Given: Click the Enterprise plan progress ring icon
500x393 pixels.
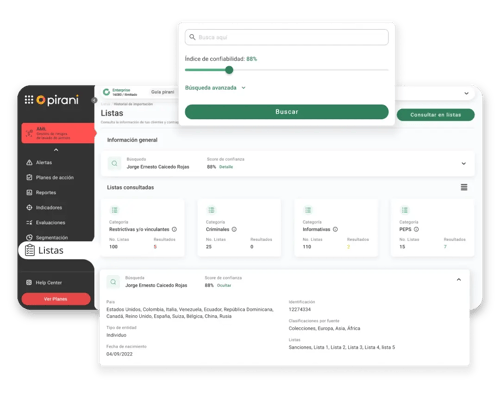Looking at the screenshot, I should [106, 92].
